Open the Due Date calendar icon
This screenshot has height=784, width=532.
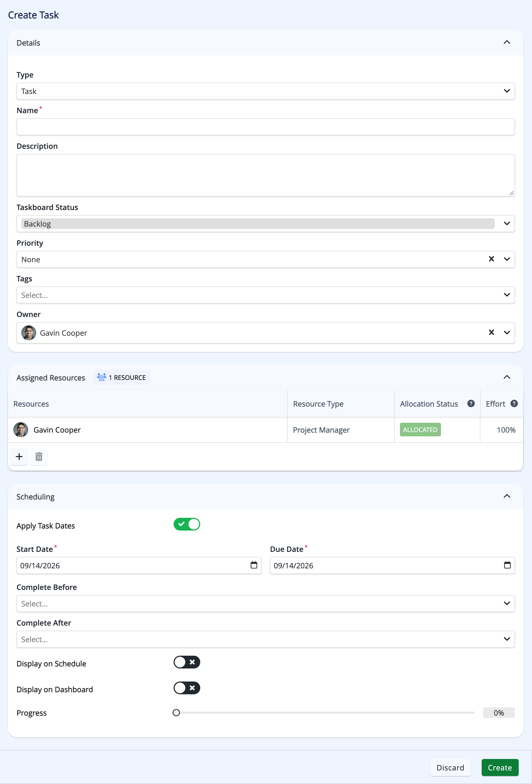[507, 565]
